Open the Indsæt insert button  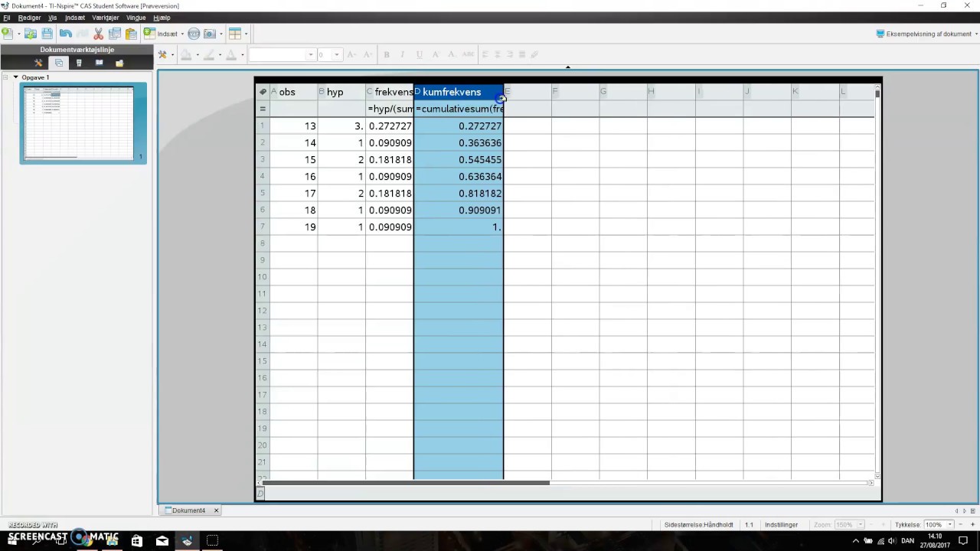[162, 34]
